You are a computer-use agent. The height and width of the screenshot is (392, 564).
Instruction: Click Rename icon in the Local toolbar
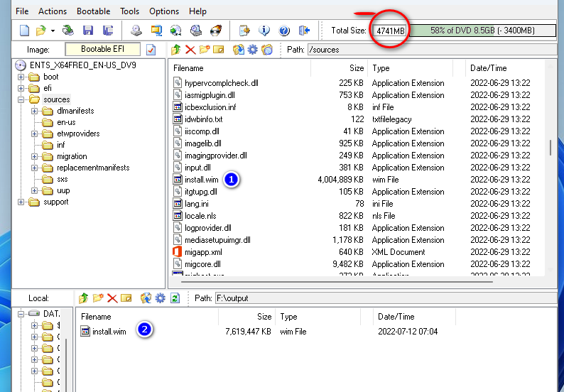click(x=126, y=298)
